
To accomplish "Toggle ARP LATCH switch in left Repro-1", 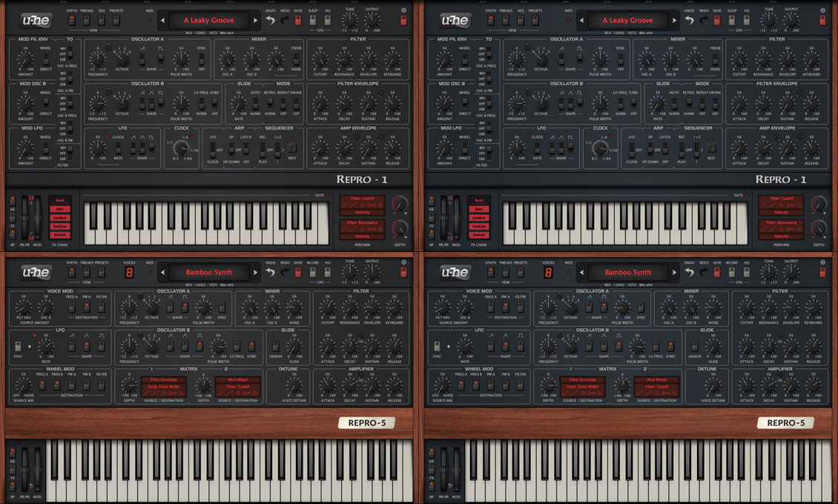I will click(246, 148).
